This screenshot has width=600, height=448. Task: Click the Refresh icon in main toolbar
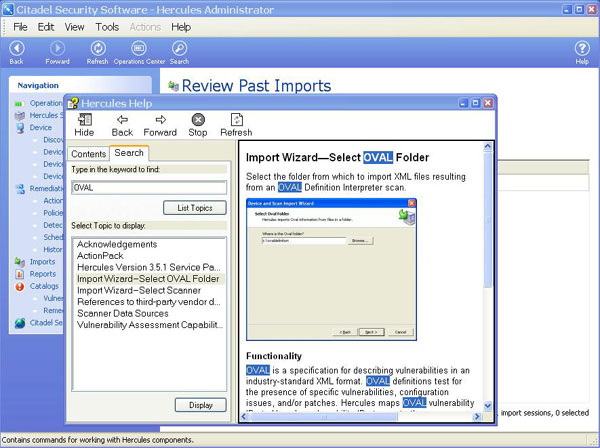pos(97,50)
